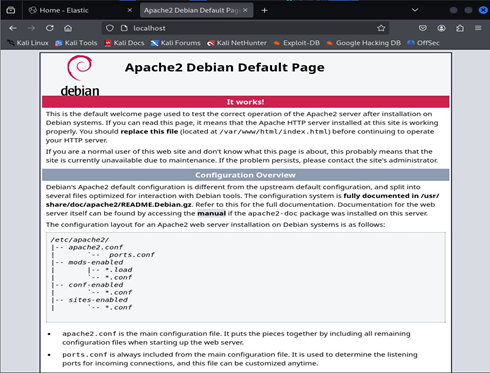Image resolution: width=490 pixels, height=373 pixels.
Task: Go to the browser home page
Action: 68,28
